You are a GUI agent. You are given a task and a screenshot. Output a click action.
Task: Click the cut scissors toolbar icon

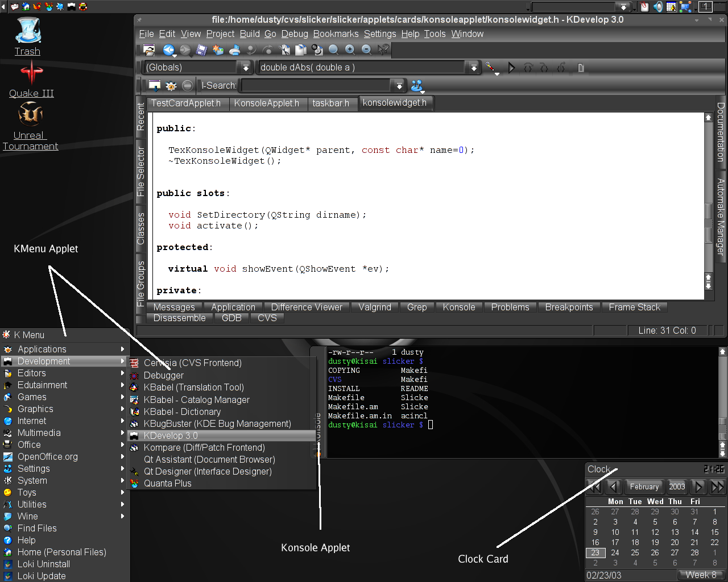pyautogui.click(x=284, y=50)
